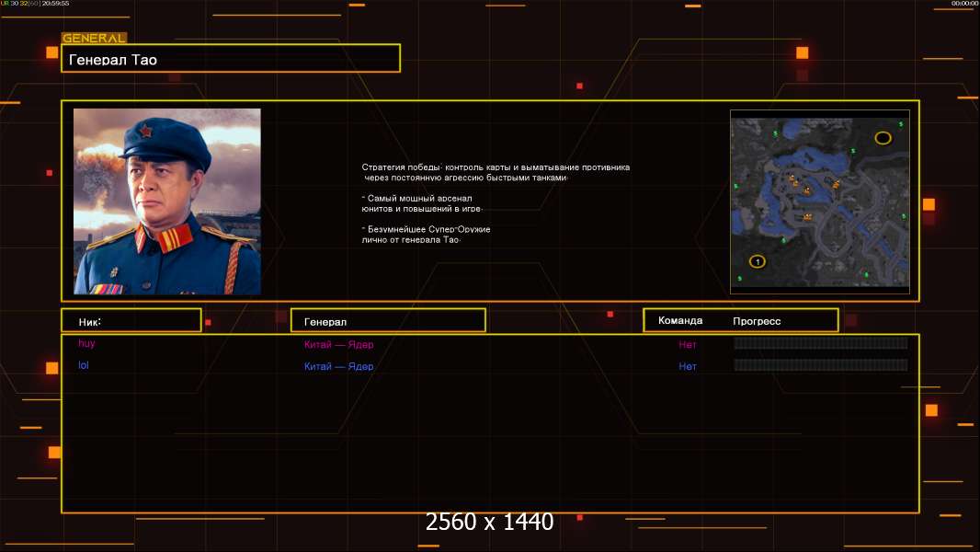Click the blue Нет team value

(688, 366)
